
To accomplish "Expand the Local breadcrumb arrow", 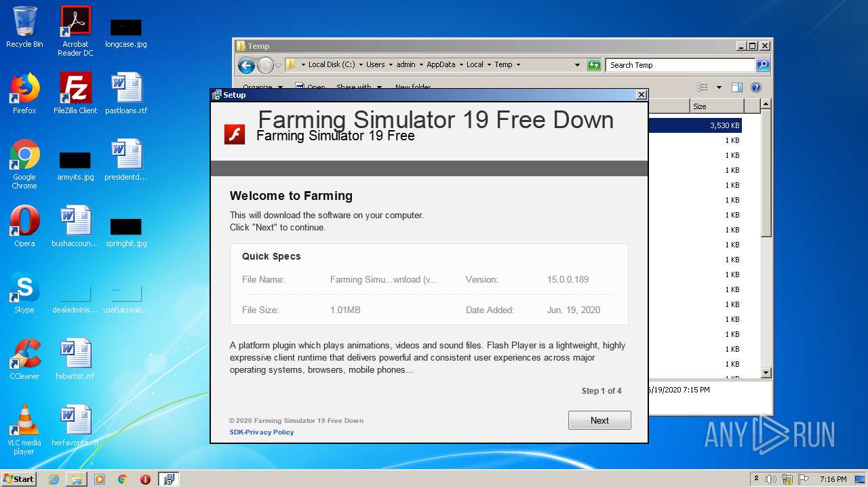I will coord(489,65).
